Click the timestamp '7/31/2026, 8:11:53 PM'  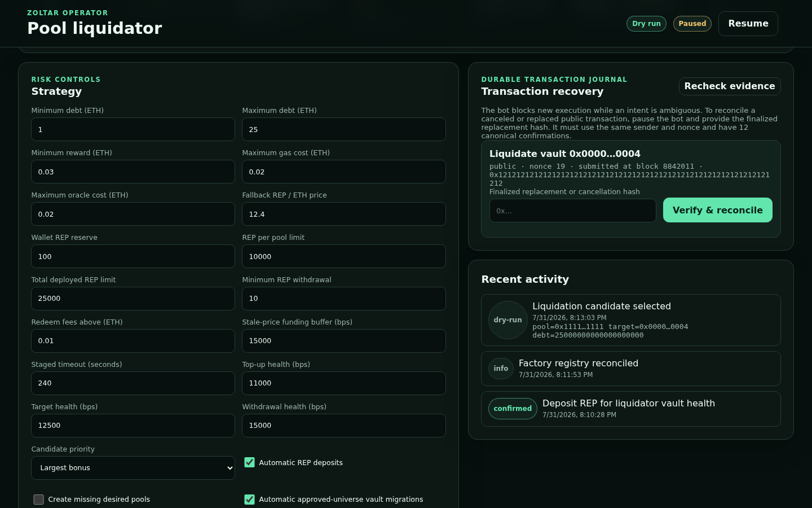click(555, 375)
